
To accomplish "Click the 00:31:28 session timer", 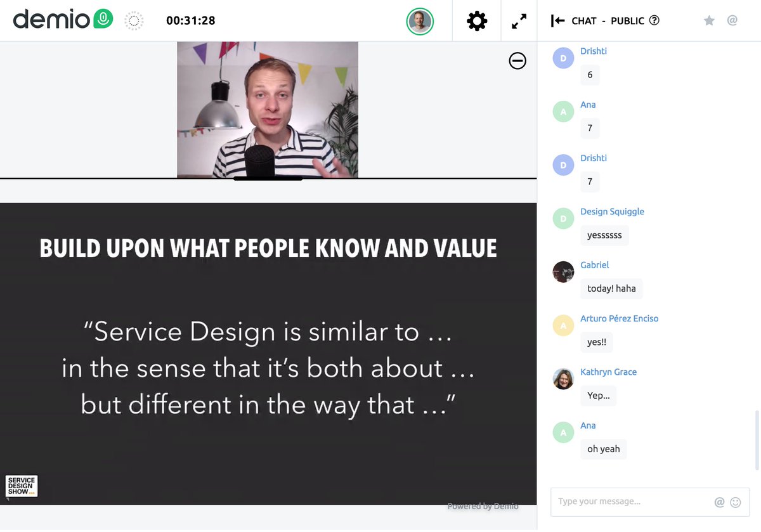I will [x=190, y=21].
